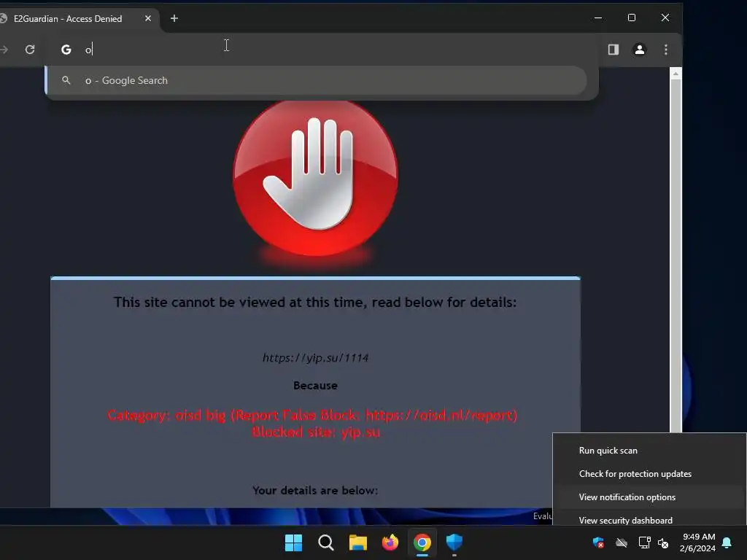Image resolution: width=747 pixels, height=560 pixels.
Task: Click the Google G icon in address bar
Action: point(66,50)
